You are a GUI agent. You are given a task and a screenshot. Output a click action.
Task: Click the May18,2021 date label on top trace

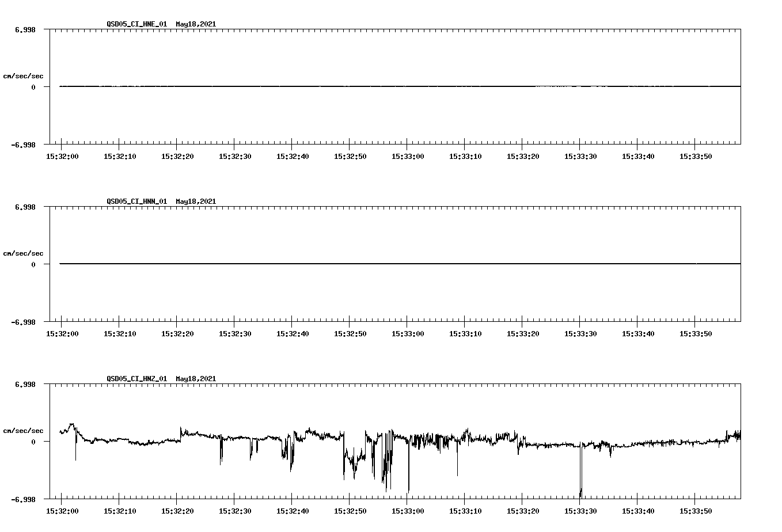196,24
